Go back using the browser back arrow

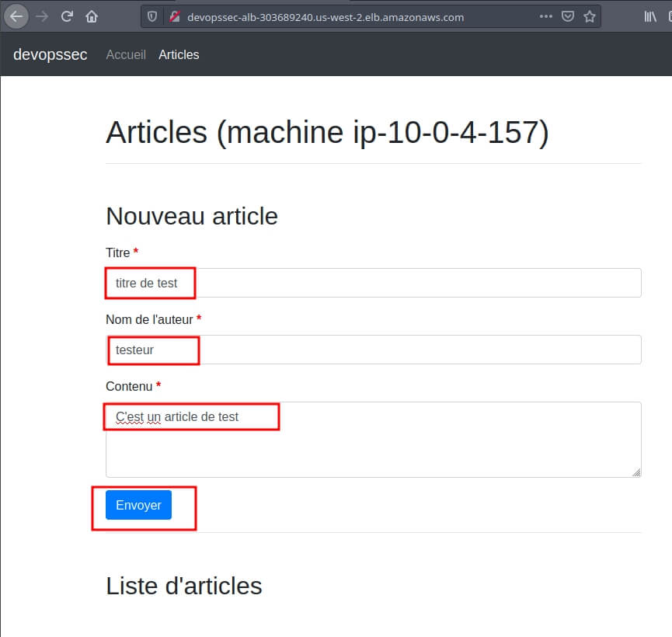click(17, 16)
